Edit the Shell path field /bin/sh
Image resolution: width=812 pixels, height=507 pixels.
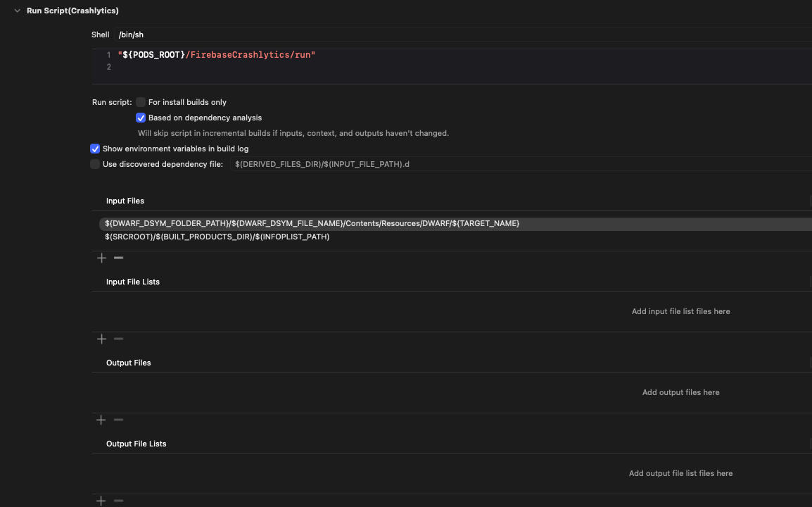pos(463,35)
